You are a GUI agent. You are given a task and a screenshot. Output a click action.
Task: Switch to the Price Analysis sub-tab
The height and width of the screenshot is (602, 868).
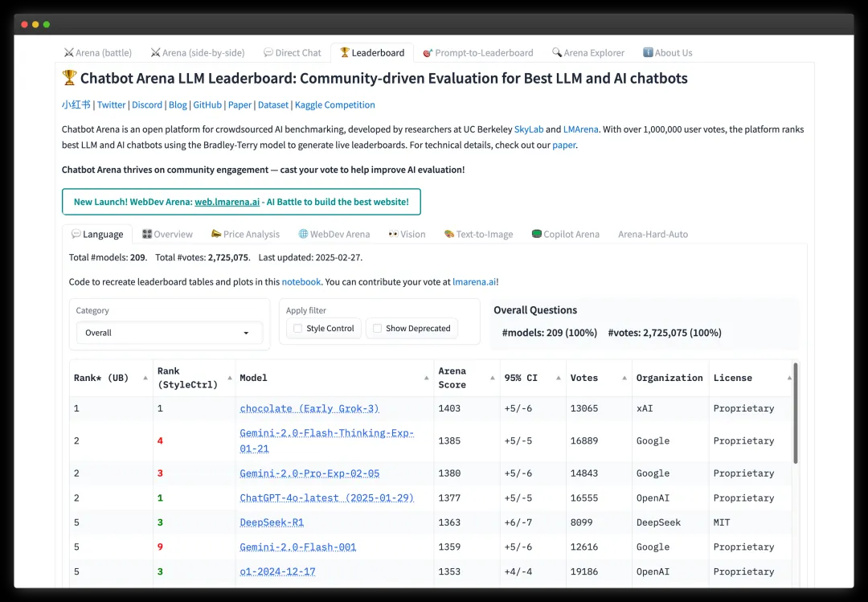pos(246,234)
